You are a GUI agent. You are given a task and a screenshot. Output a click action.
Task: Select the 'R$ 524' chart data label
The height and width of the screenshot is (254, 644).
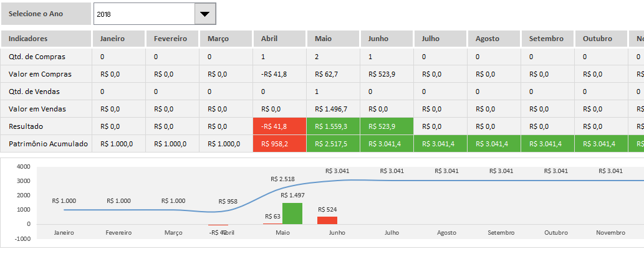click(x=327, y=209)
